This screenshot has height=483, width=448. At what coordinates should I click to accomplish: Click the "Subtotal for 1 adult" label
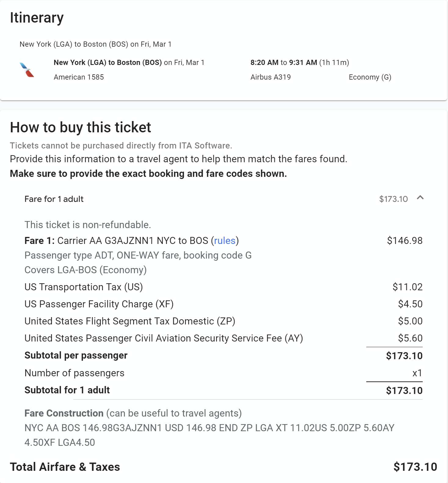[67, 390]
